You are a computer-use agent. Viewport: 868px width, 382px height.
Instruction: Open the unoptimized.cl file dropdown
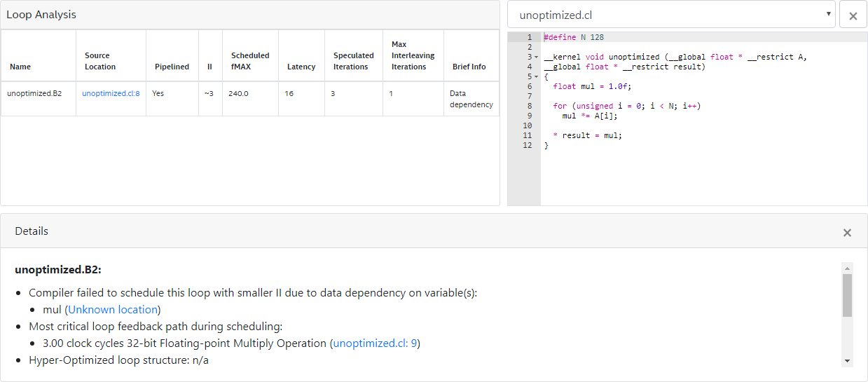click(670, 15)
